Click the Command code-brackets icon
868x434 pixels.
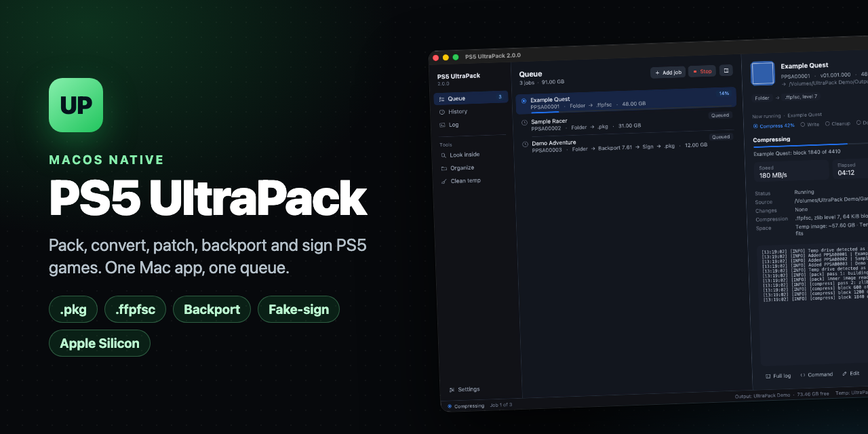point(803,375)
